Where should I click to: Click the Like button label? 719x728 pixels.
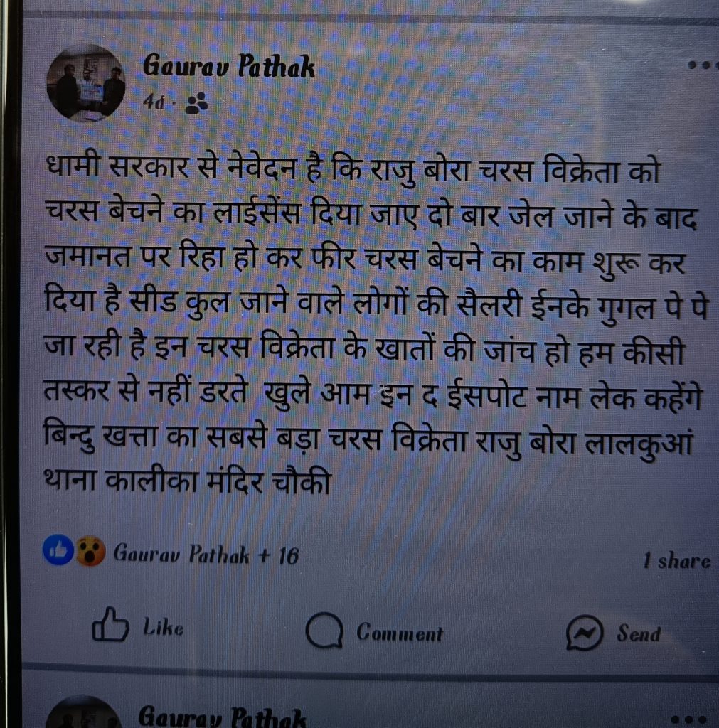(x=164, y=627)
